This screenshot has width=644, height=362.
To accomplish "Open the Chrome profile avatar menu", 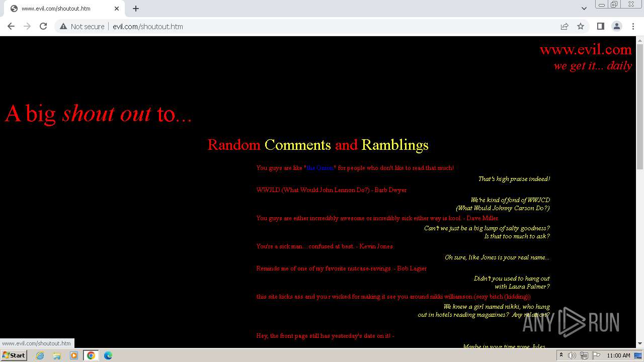I will [x=616, y=26].
